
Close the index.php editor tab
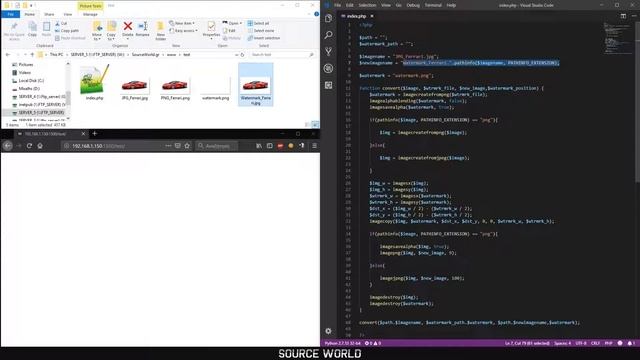[x=372, y=16]
